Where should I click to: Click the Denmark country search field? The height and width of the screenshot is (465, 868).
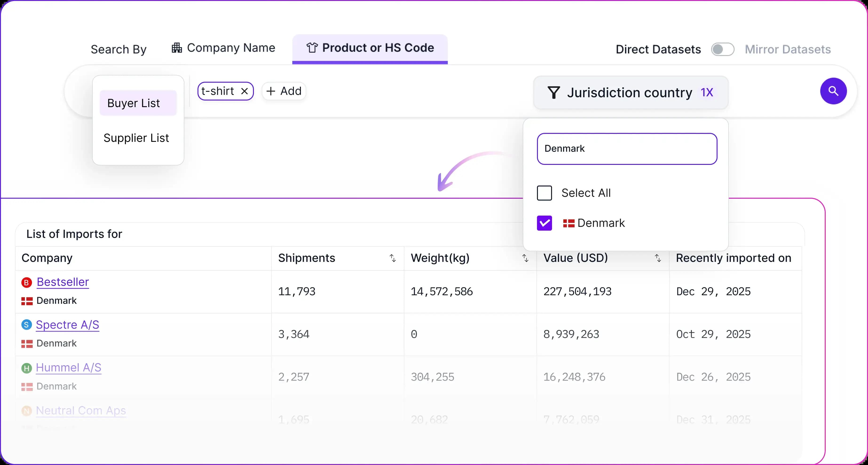pos(627,149)
